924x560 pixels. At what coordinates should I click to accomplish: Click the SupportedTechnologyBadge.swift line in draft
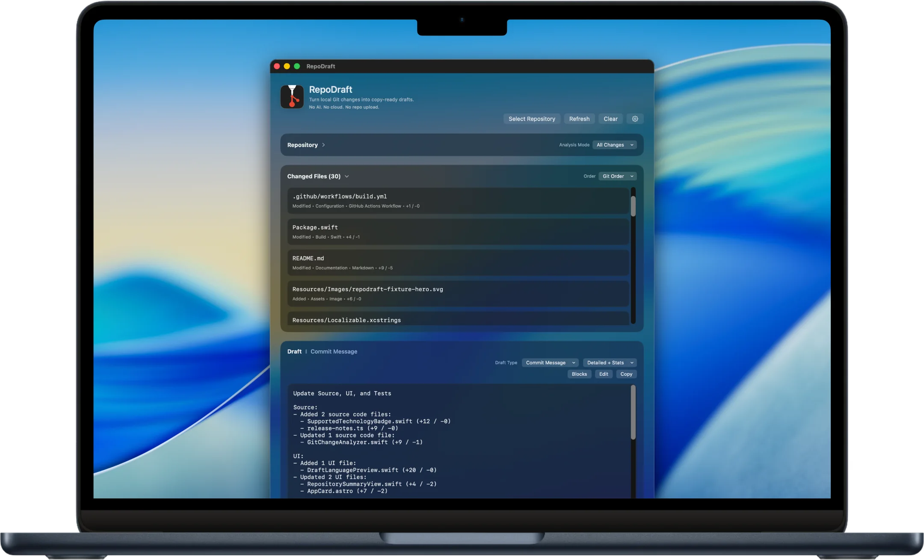(x=375, y=421)
